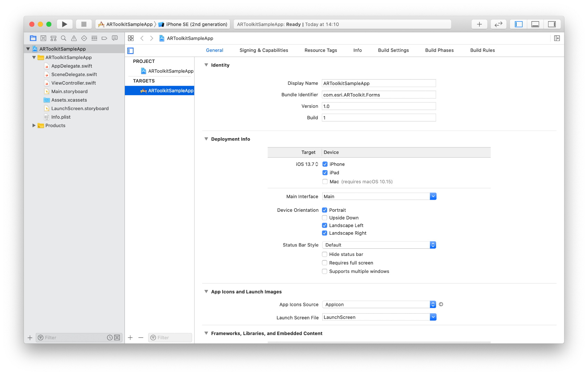Open the Build Rules tab
588x375 pixels.
483,50
